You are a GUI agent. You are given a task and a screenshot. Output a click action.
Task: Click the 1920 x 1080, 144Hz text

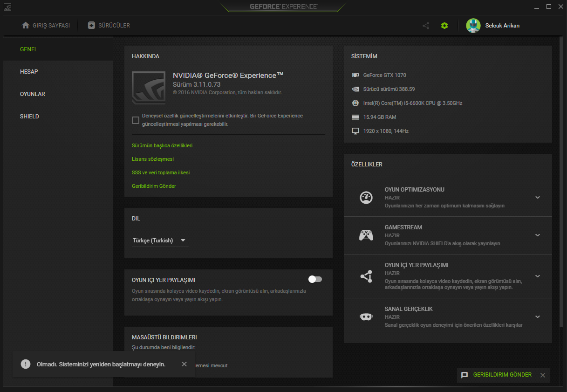pos(386,131)
